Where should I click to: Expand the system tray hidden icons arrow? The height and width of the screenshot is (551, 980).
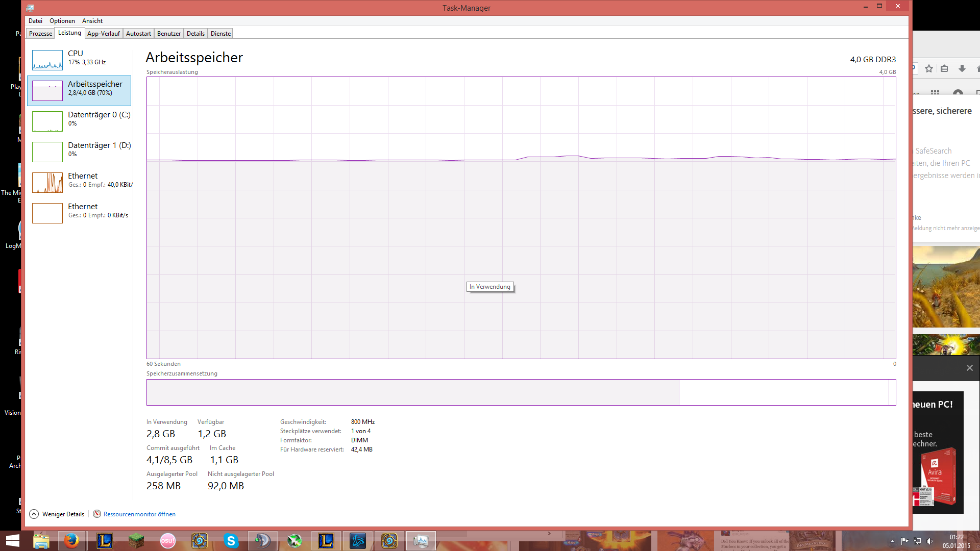892,541
